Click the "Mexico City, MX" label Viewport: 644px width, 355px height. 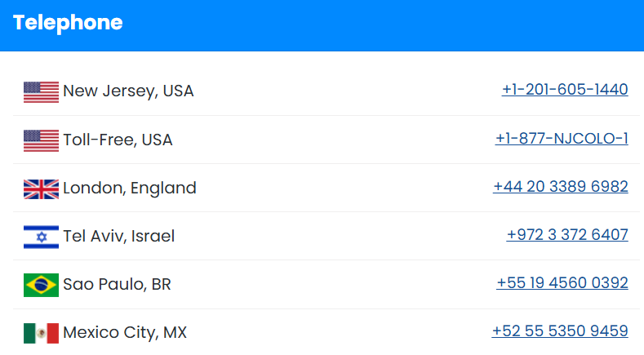click(125, 333)
